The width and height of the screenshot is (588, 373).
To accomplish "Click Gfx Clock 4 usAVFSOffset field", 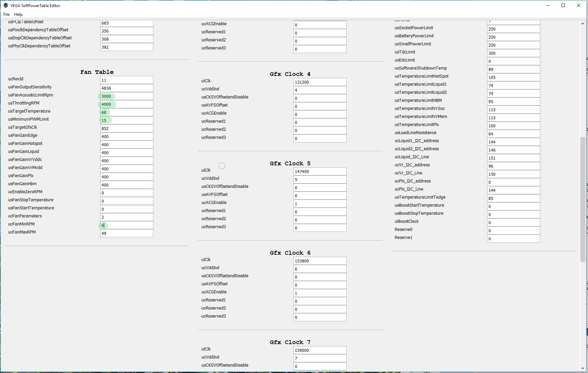I will click(320, 106).
